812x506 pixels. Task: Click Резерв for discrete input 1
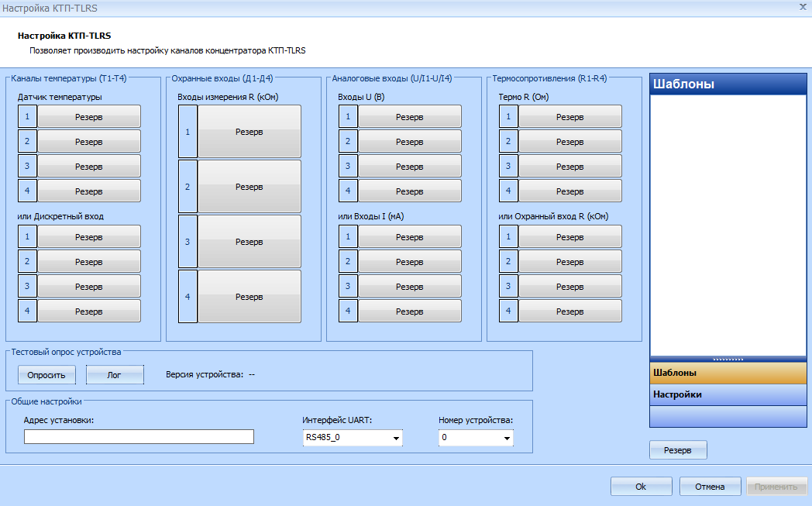pyautogui.click(x=89, y=236)
